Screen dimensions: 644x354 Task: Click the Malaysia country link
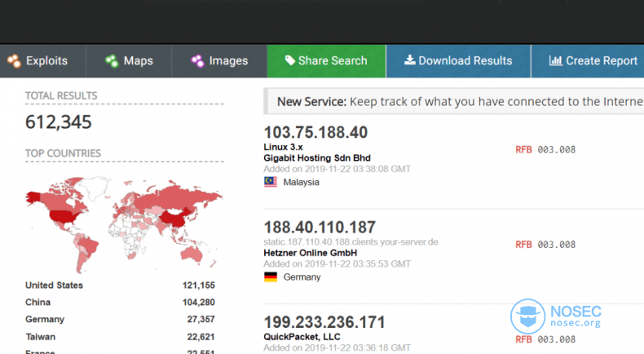[x=301, y=182]
